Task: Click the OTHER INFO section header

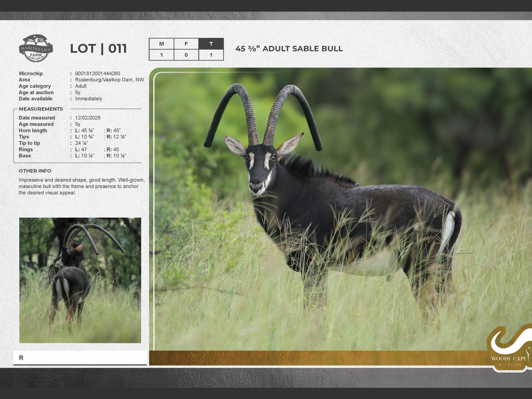Action: click(35, 171)
